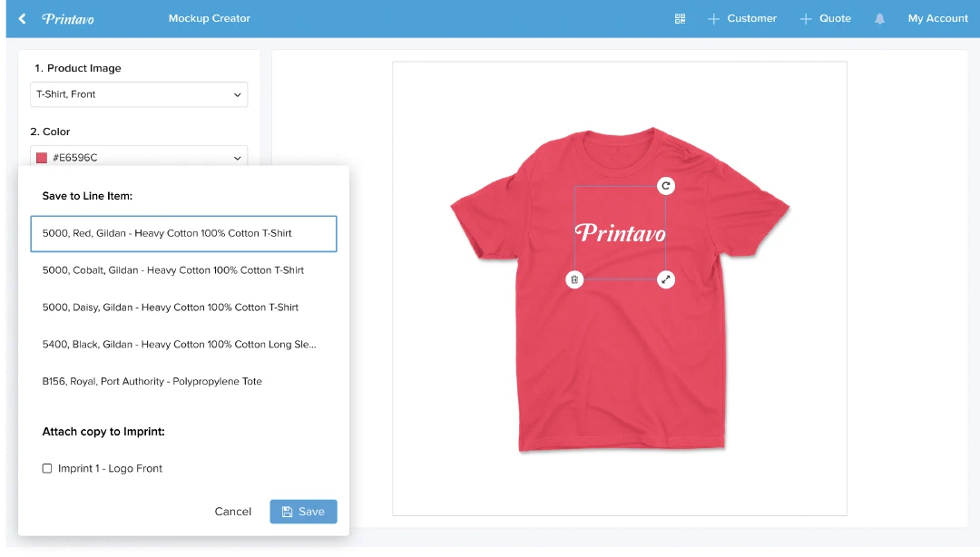Viewport: 980px width, 557px height.
Task: Open the Customer menu item
Action: 751,18
